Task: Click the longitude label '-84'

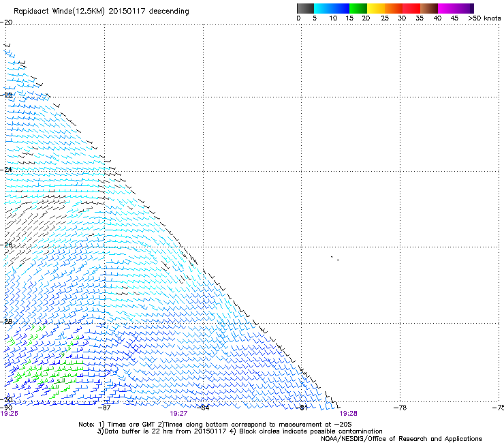Action: tap(203, 408)
